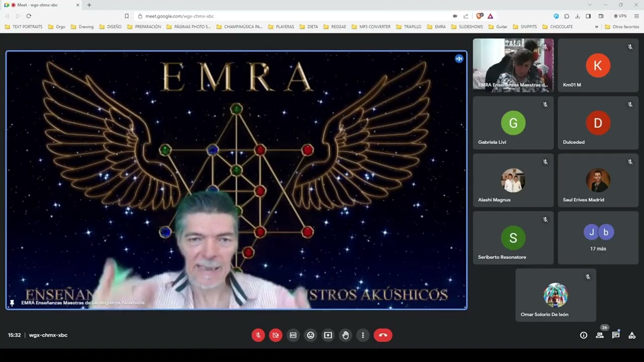Turn on the camera in the call controls

tap(276, 335)
